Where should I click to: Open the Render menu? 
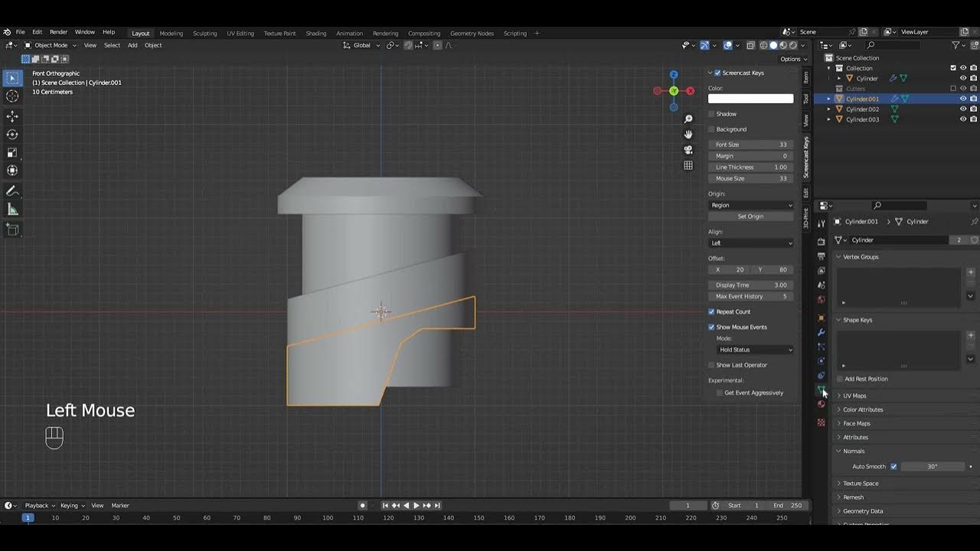(x=58, y=32)
